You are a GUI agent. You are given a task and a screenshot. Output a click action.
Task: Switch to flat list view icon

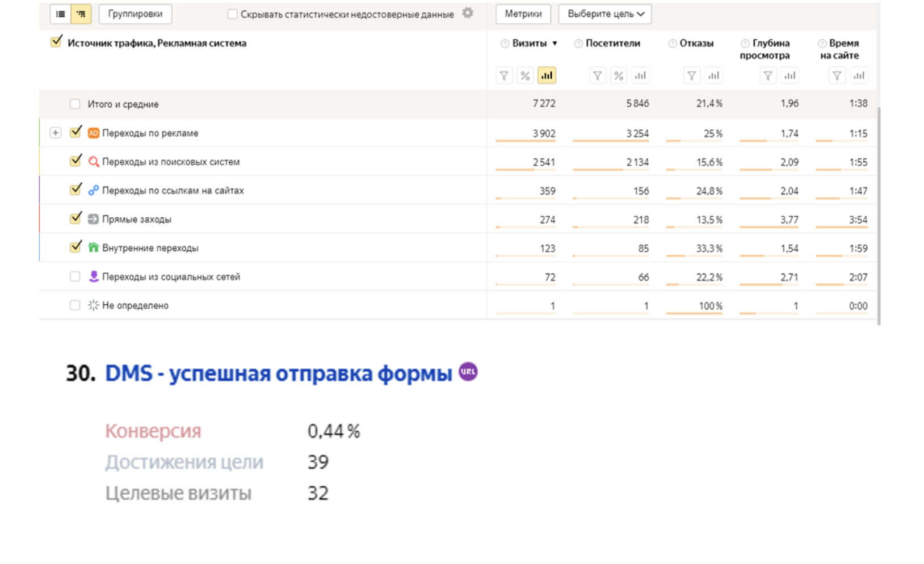point(61,14)
